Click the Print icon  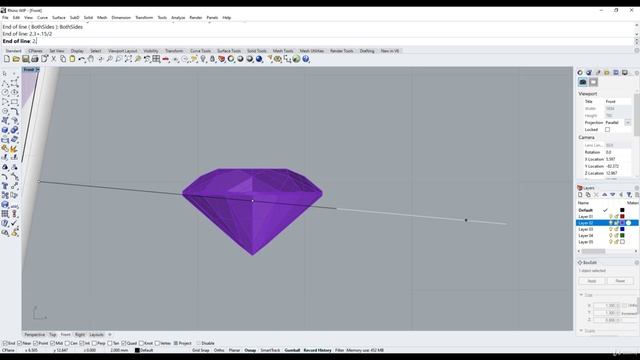(35, 59)
